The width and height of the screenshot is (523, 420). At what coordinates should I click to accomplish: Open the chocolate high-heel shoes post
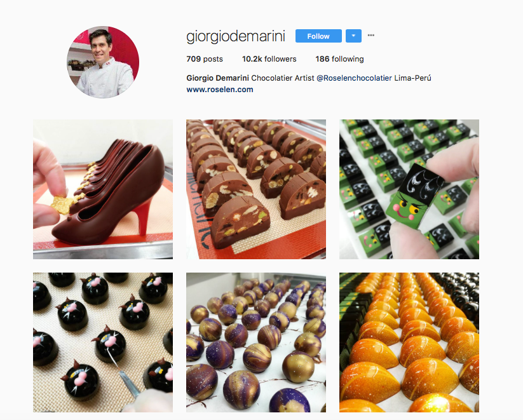(103, 189)
